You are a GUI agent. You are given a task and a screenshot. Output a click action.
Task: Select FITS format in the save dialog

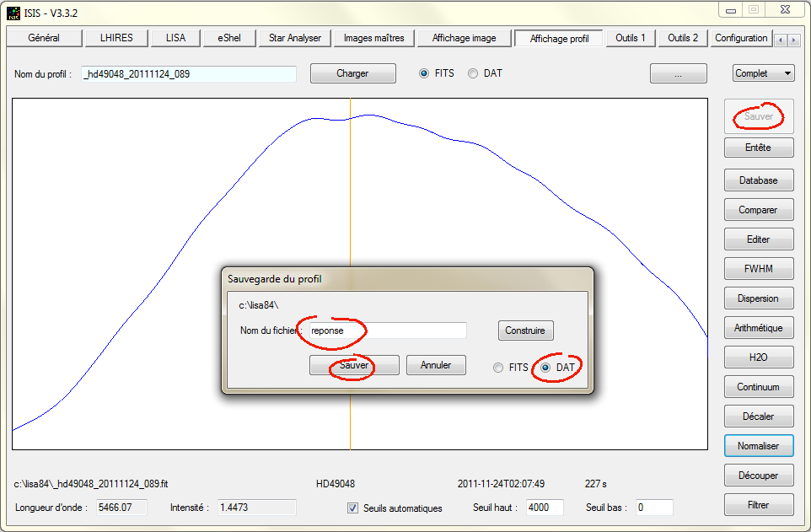click(x=499, y=368)
